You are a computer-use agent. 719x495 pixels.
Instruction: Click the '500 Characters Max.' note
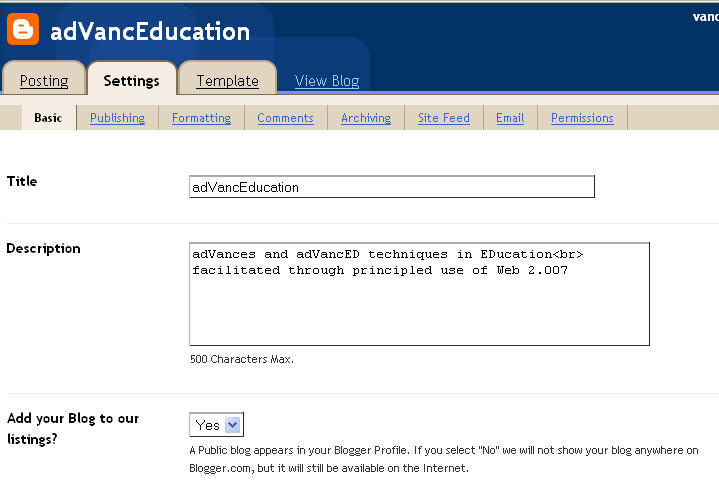point(242,359)
